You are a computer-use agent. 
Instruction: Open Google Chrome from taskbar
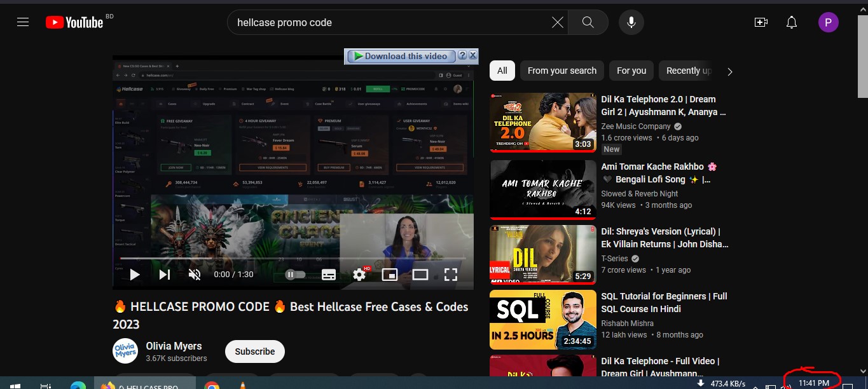tap(212, 385)
